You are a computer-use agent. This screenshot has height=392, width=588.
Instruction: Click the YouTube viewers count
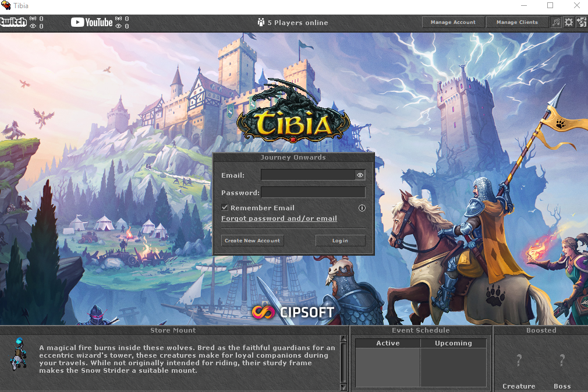coord(127,26)
